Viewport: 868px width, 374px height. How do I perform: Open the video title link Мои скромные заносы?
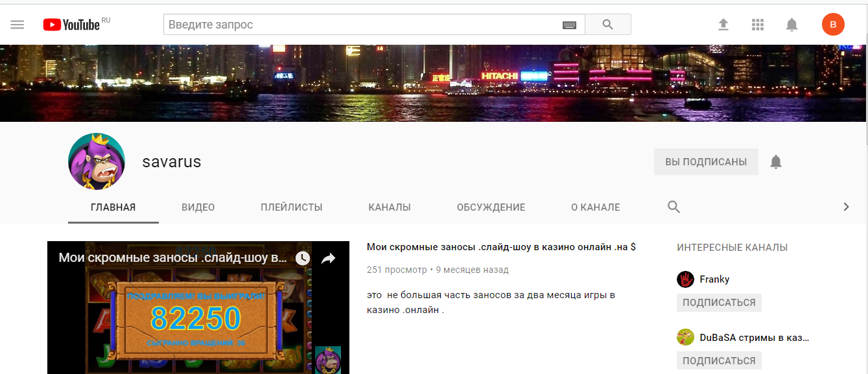(501, 247)
